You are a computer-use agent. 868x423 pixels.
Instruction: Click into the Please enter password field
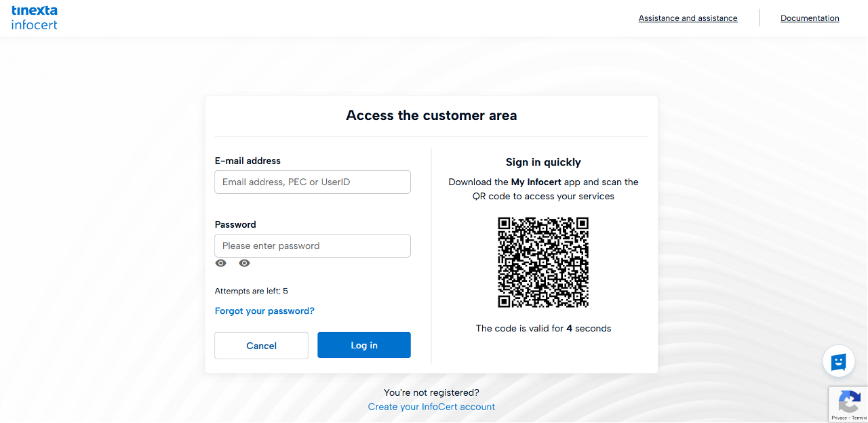313,246
